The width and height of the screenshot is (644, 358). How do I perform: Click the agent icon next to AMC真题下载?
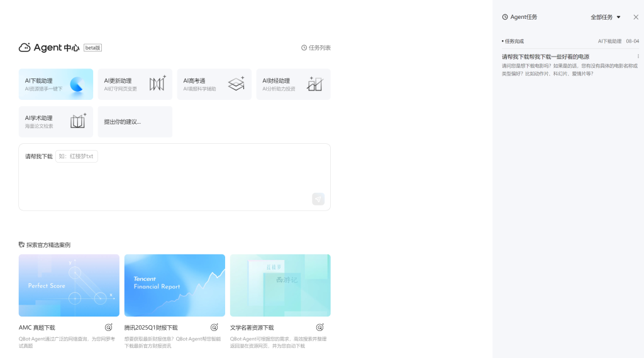(x=109, y=327)
